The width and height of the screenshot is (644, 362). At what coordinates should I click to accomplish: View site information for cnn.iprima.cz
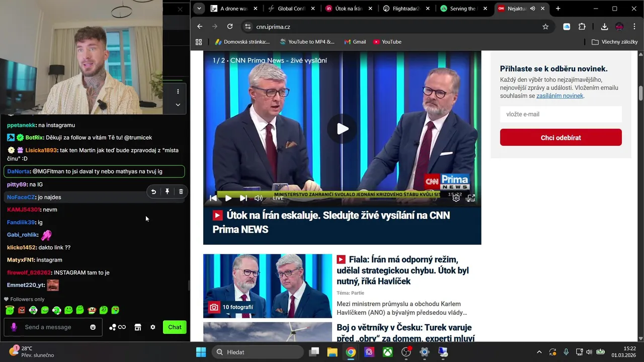(247, 27)
